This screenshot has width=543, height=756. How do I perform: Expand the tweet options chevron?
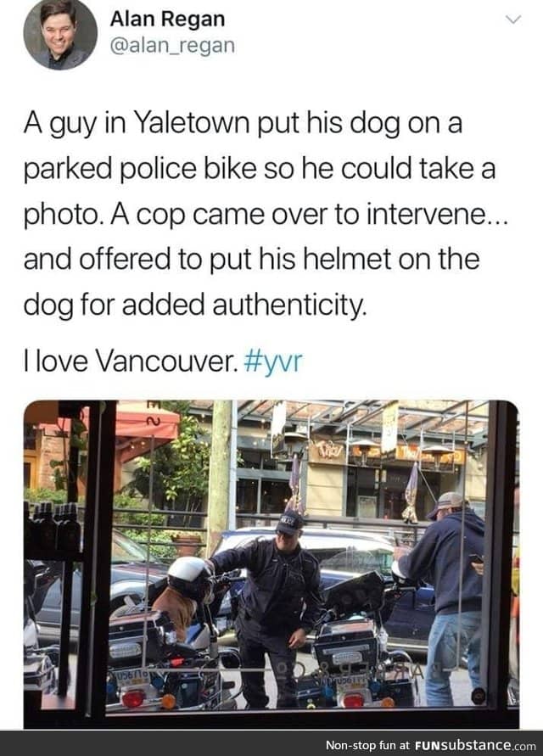pos(513,20)
